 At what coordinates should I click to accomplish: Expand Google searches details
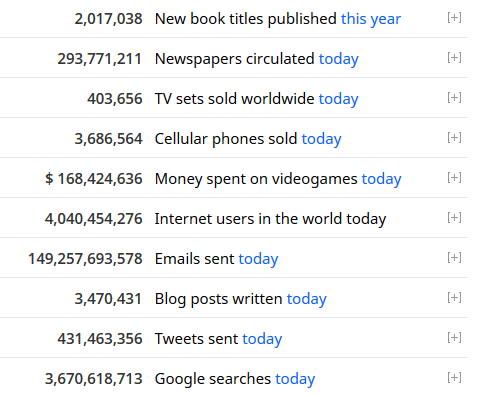point(454,378)
